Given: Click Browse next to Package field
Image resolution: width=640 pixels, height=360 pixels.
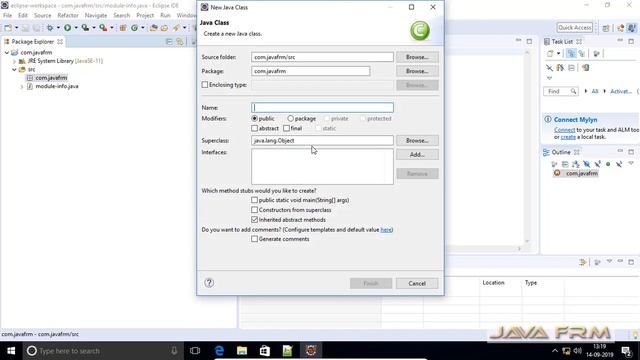Looking at the screenshot, I should (x=417, y=71).
